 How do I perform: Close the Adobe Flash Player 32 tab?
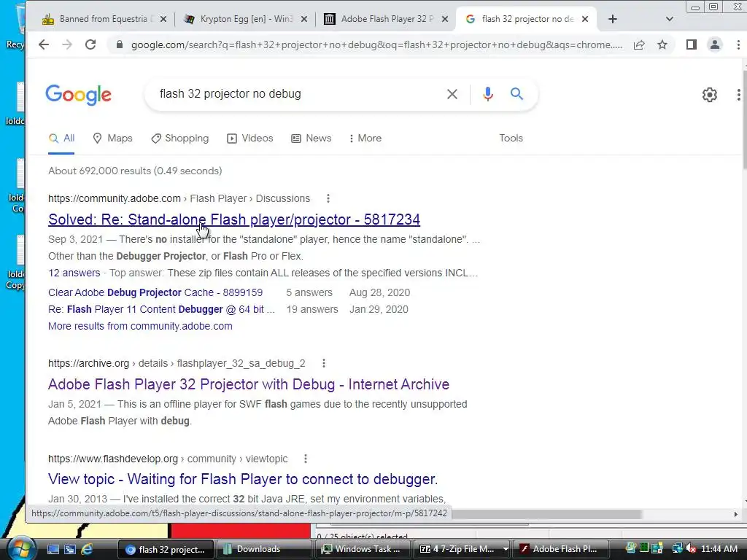(x=445, y=19)
